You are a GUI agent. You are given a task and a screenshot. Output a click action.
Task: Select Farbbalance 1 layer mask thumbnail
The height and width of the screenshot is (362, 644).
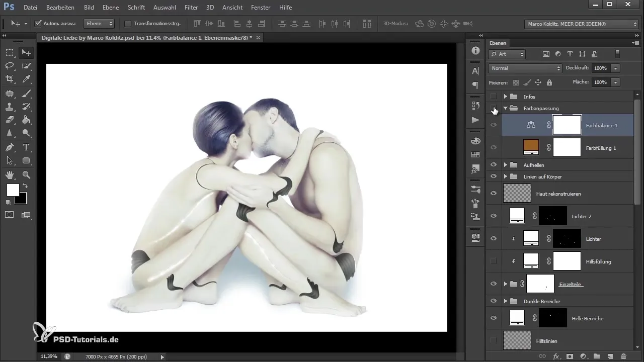(567, 125)
